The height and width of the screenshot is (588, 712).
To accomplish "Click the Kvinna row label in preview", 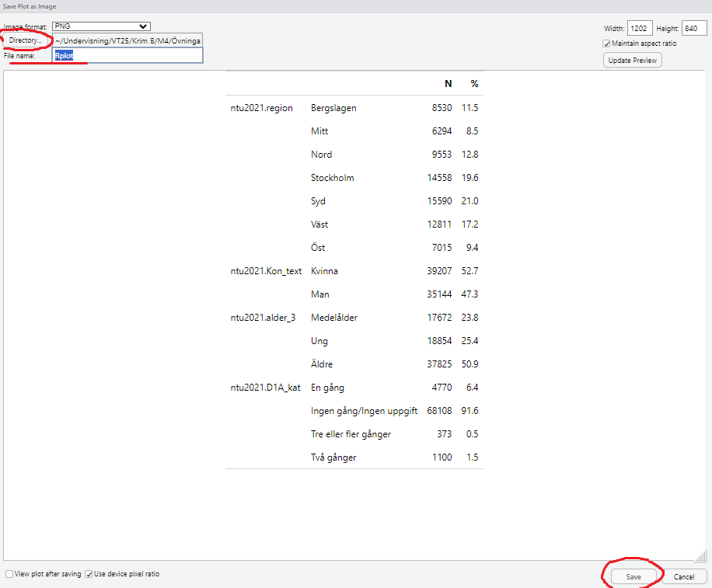I will [324, 271].
